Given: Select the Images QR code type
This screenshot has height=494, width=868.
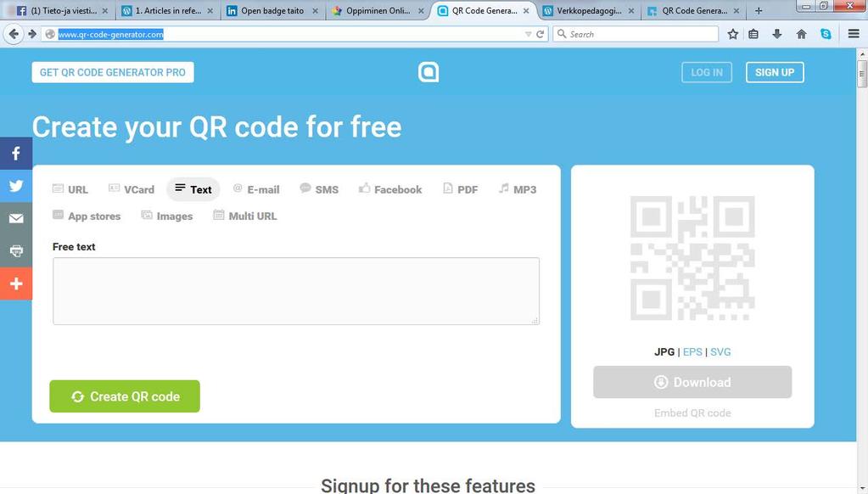Looking at the screenshot, I should pos(167,216).
